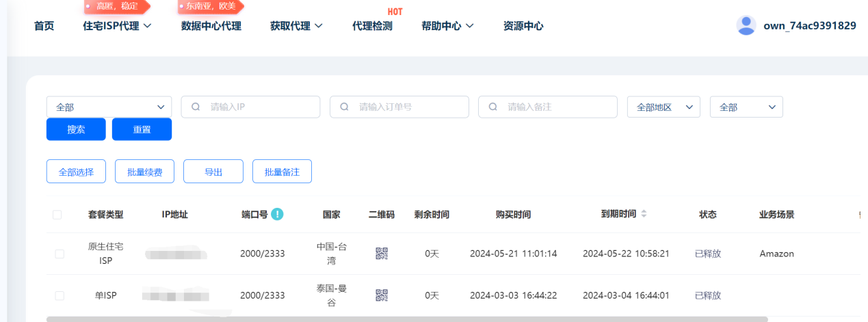Screen dimensions: 868x322
Task: Focus the 请输入IP input field
Action: 250,107
